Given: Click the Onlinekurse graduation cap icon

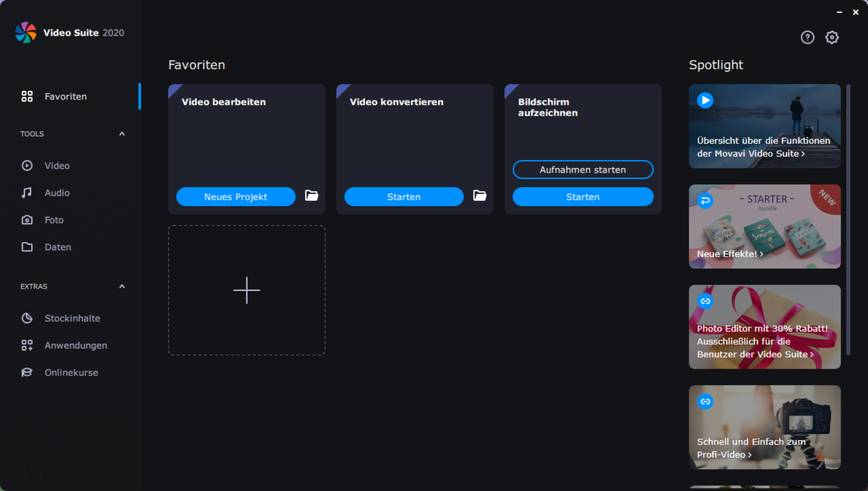Looking at the screenshot, I should click(x=27, y=372).
